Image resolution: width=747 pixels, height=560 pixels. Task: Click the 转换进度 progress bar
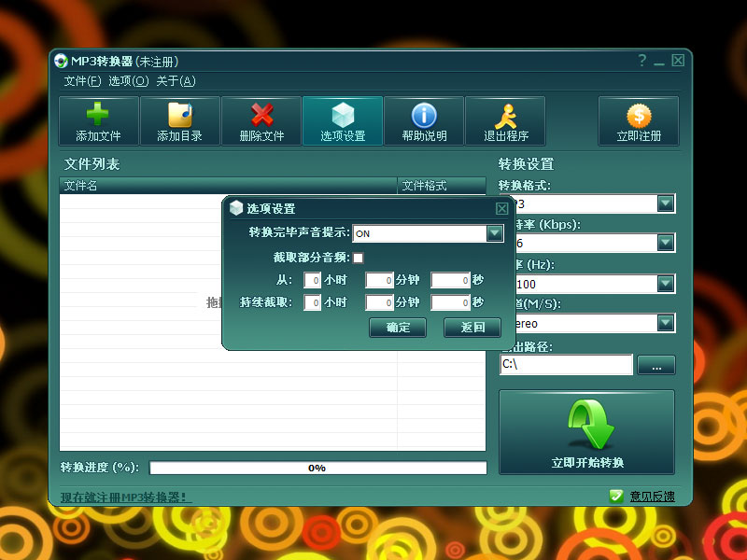(x=317, y=468)
